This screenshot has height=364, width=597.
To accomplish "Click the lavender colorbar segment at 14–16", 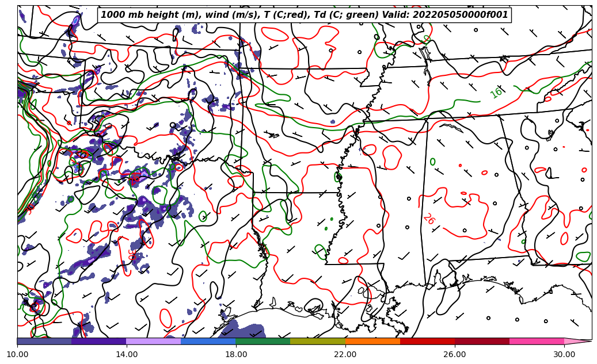I will pos(154,341).
